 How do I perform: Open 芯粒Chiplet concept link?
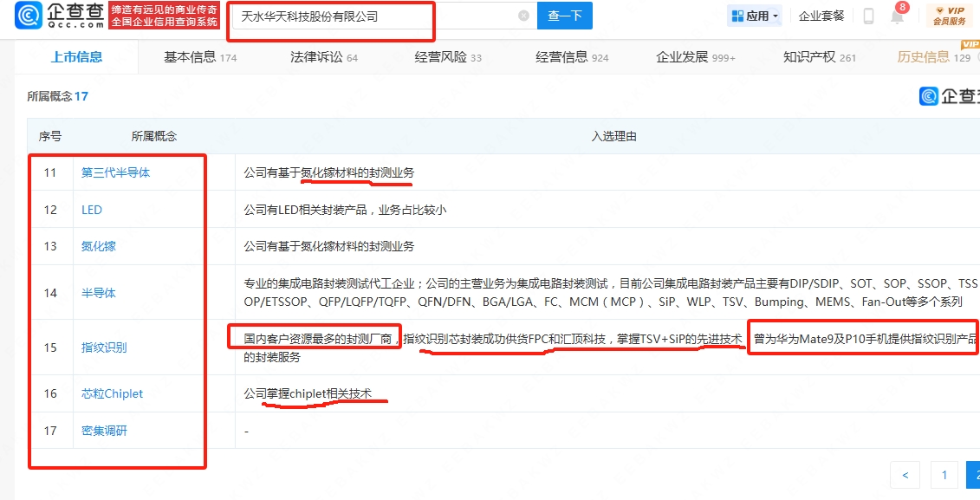point(112,393)
